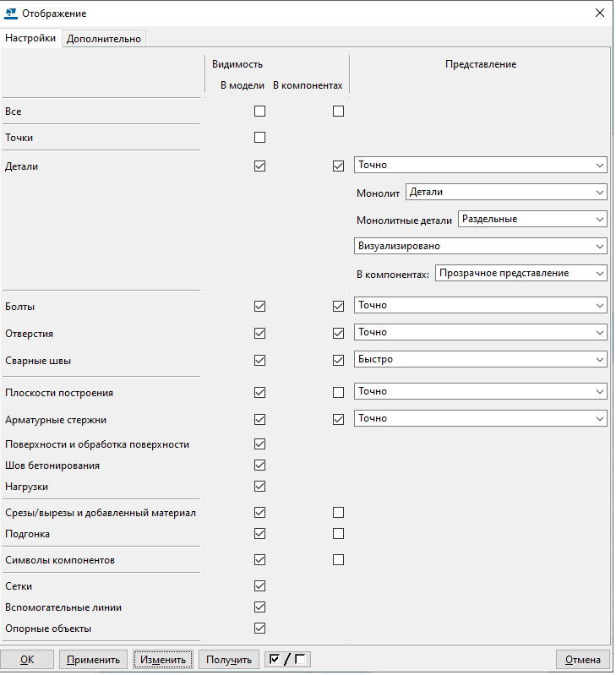Open Детали representation dropdown
The image size is (616, 675).
pyautogui.click(x=480, y=166)
